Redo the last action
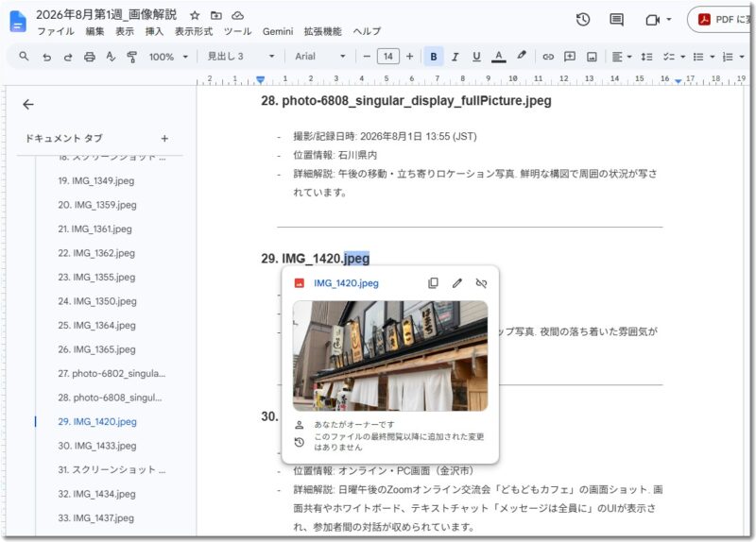This screenshot has width=756, height=542. click(x=68, y=57)
